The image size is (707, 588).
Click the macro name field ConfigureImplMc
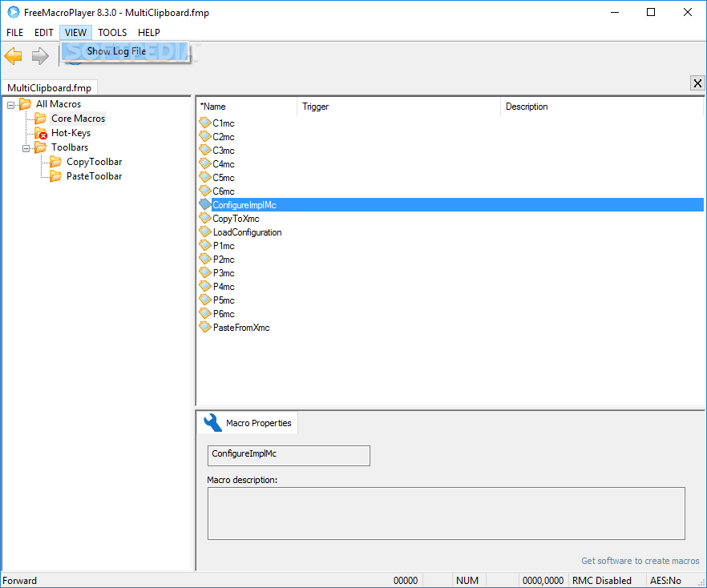point(289,456)
